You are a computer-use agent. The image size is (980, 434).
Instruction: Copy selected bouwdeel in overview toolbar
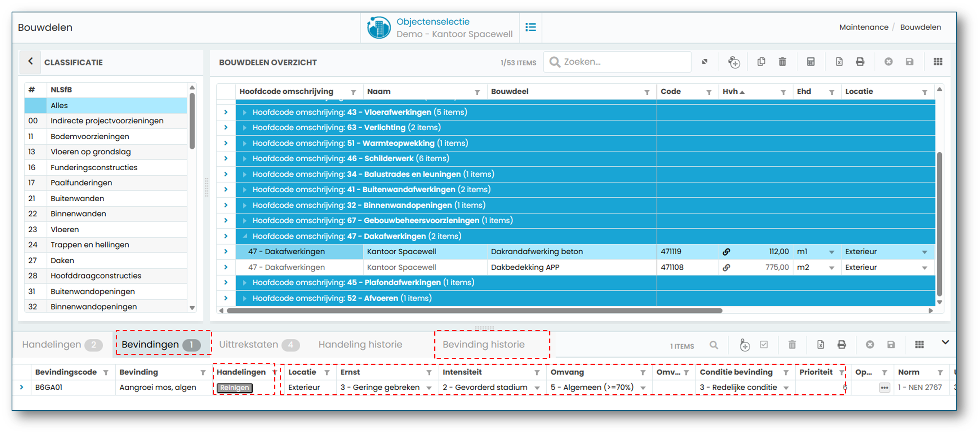(761, 62)
